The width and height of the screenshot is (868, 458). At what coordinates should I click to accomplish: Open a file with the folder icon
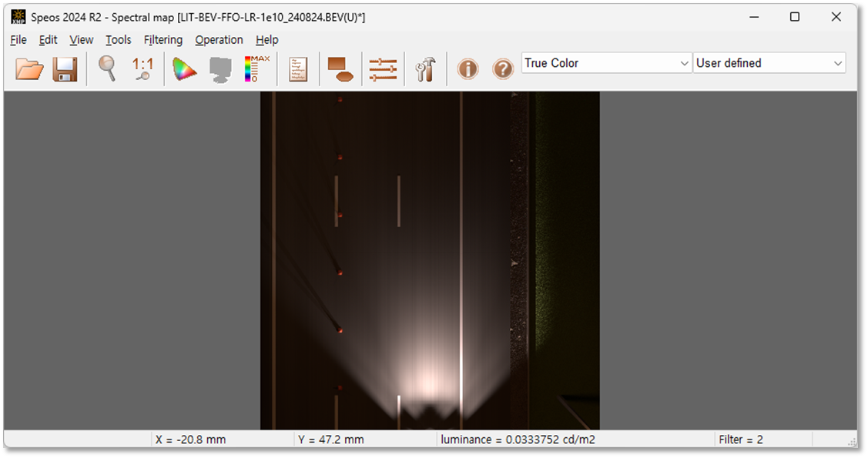29,69
